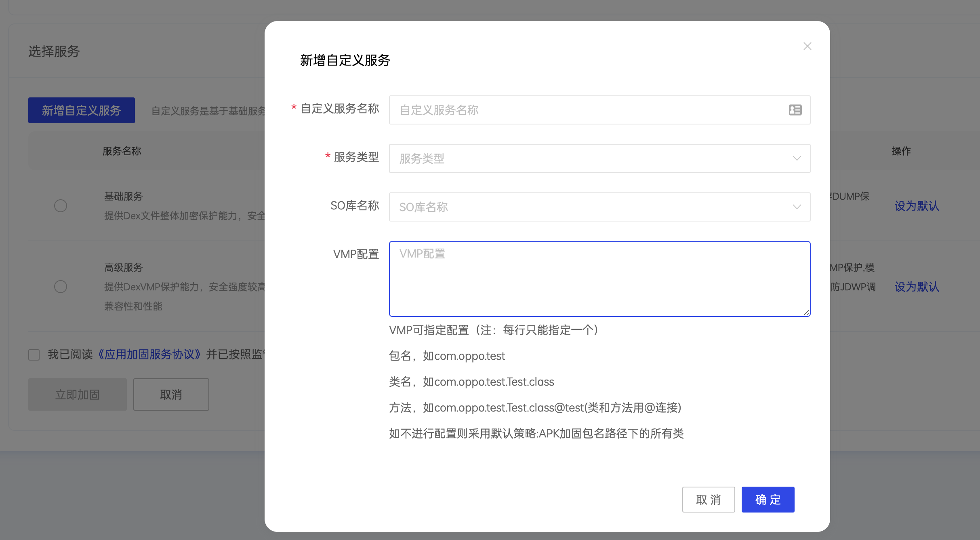Click the VMP配置 textarea resize handle
The height and width of the screenshot is (540, 980).
tap(806, 312)
